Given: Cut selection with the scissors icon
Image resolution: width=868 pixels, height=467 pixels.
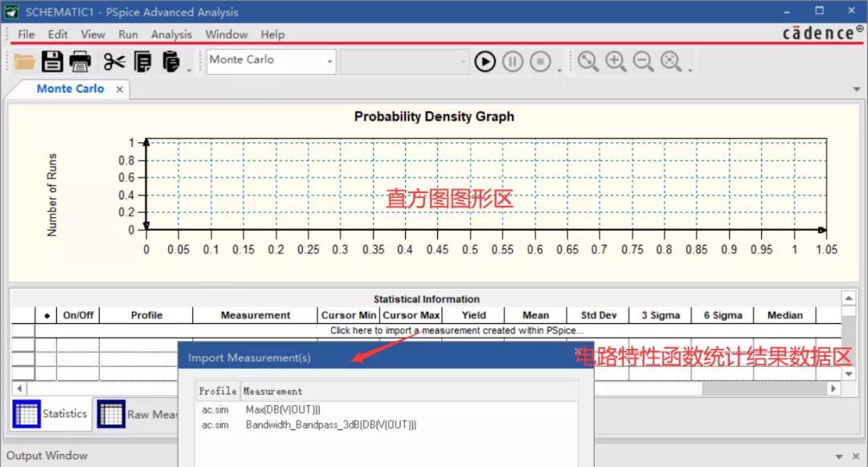Looking at the screenshot, I should point(114,61).
